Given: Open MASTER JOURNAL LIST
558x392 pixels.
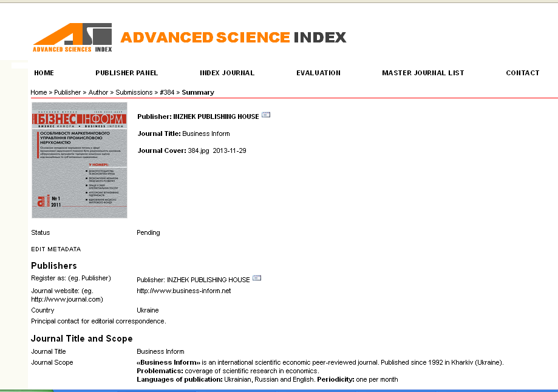Looking at the screenshot, I should pos(423,73).
